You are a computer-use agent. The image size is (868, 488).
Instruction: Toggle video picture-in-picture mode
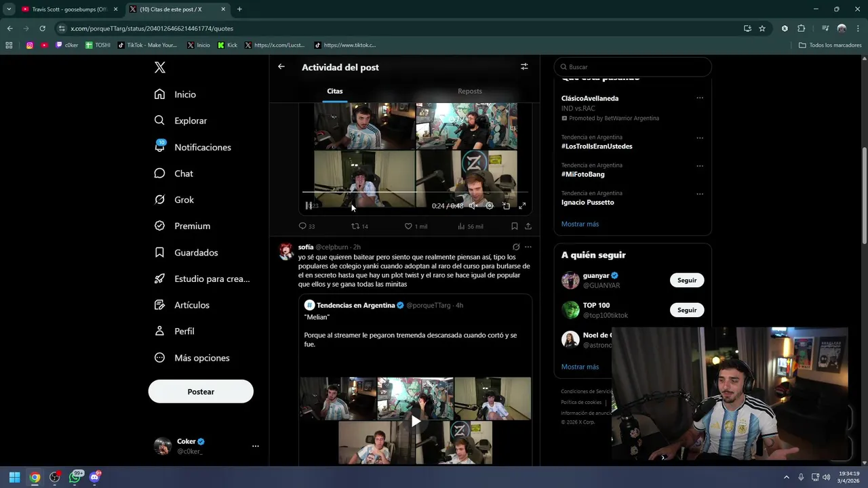pos(506,205)
